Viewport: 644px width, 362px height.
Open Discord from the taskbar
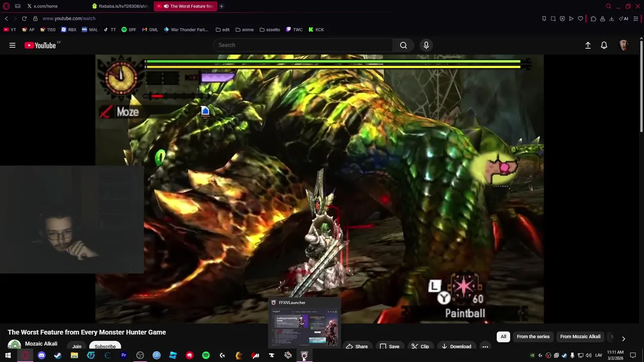41,355
